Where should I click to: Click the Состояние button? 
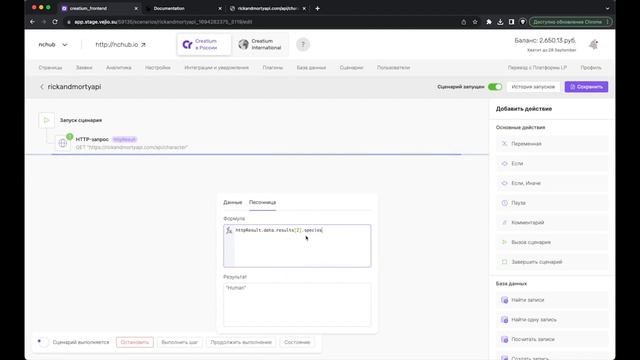click(297, 342)
